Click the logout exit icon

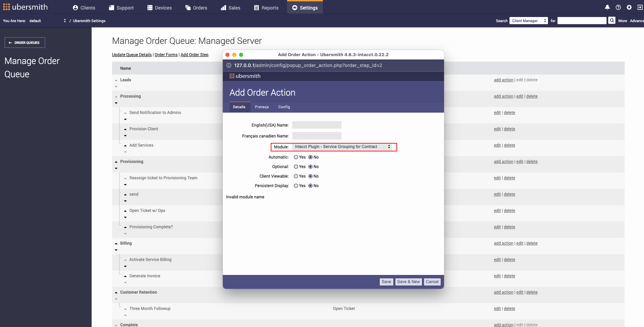click(x=640, y=7)
